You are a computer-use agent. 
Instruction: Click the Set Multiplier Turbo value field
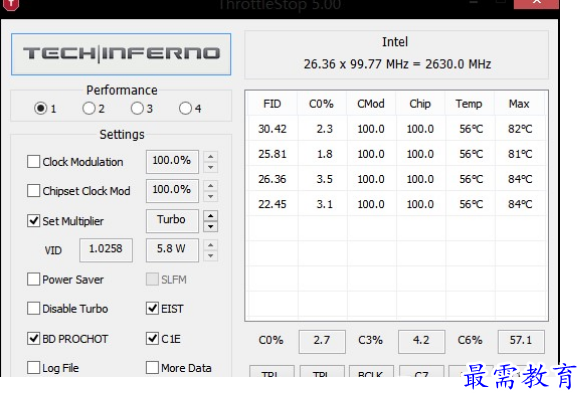point(172,220)
